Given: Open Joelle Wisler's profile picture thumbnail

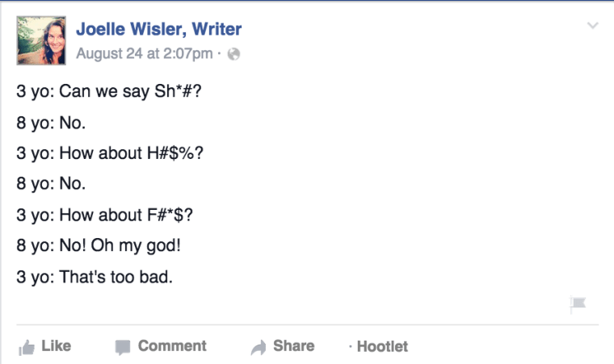Looking at the screenshot, I should (41, 40).
